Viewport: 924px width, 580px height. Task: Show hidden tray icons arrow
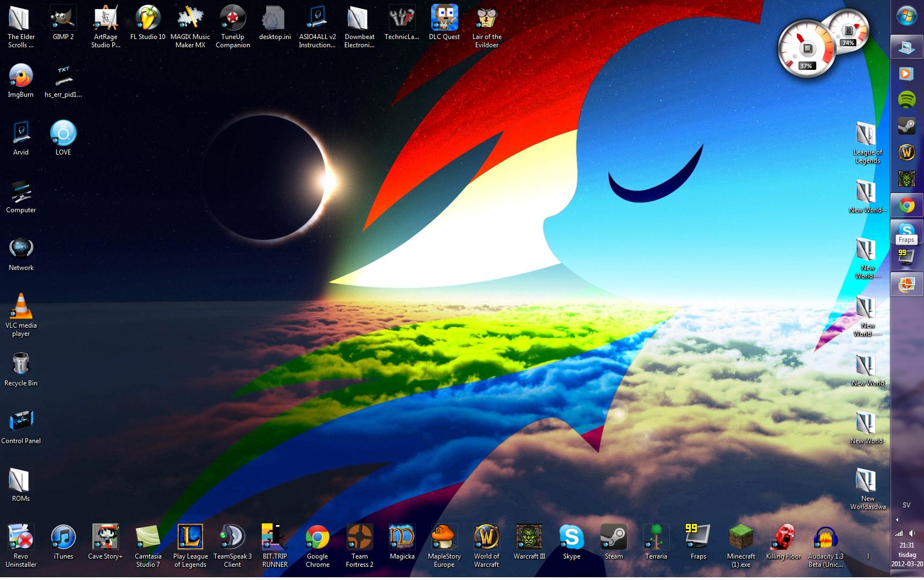coord(898,520)
